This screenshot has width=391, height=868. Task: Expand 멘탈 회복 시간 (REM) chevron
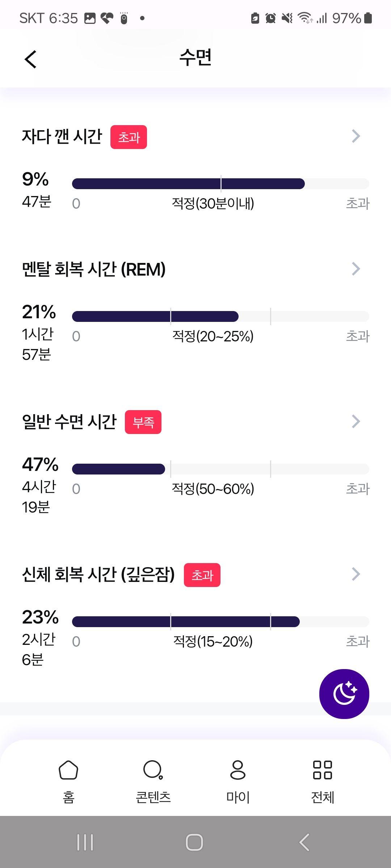356,269
